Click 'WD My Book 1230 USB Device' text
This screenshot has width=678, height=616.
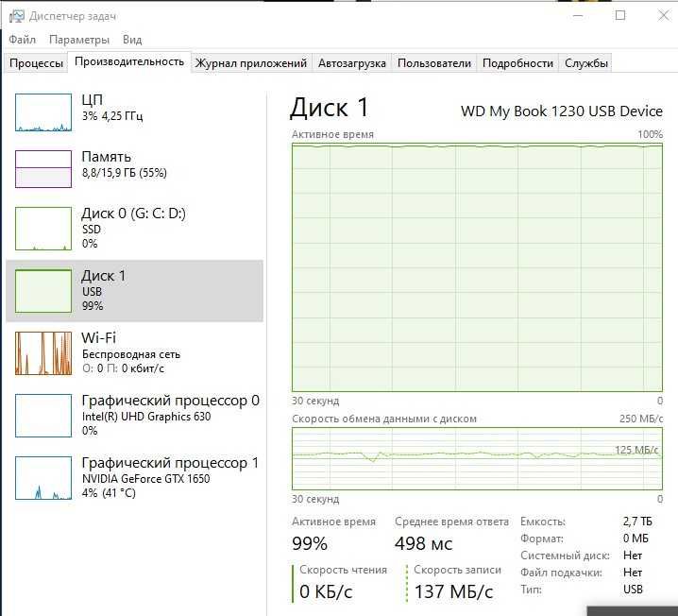click(562, 111)
